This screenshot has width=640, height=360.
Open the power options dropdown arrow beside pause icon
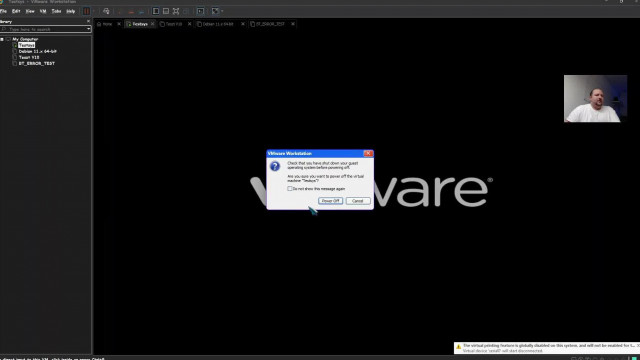(93, 11)
